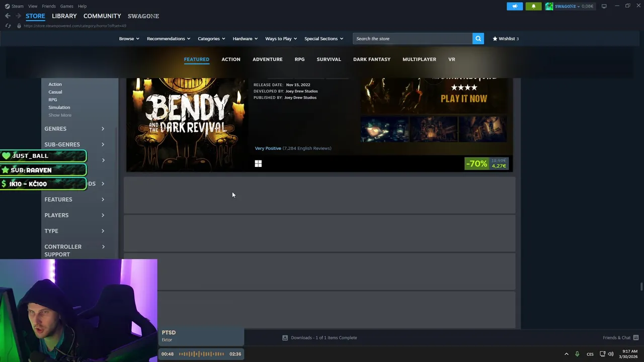Open the Joey Drew Studios developer link
Image resolution: width=644 pixels, height=362 pixels.
click(x=301, y=92)
